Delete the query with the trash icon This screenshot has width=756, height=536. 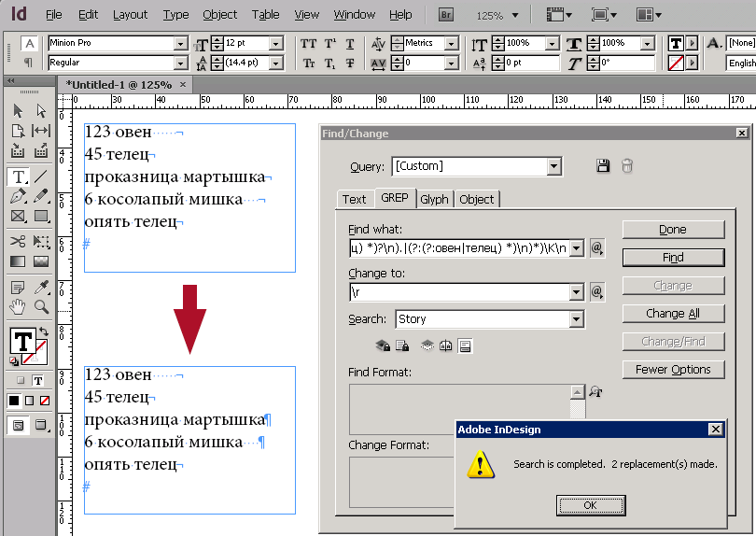click(627, 166)
